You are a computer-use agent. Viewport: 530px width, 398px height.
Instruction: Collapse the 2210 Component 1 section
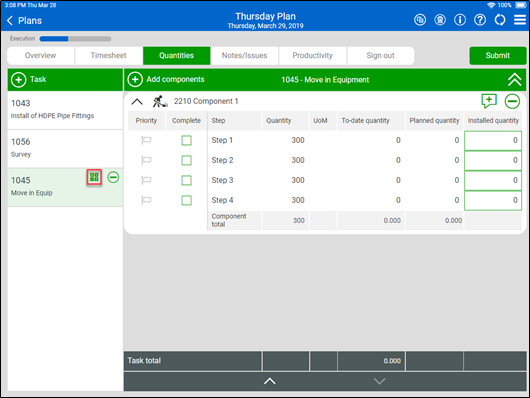(x=137, y=101)
